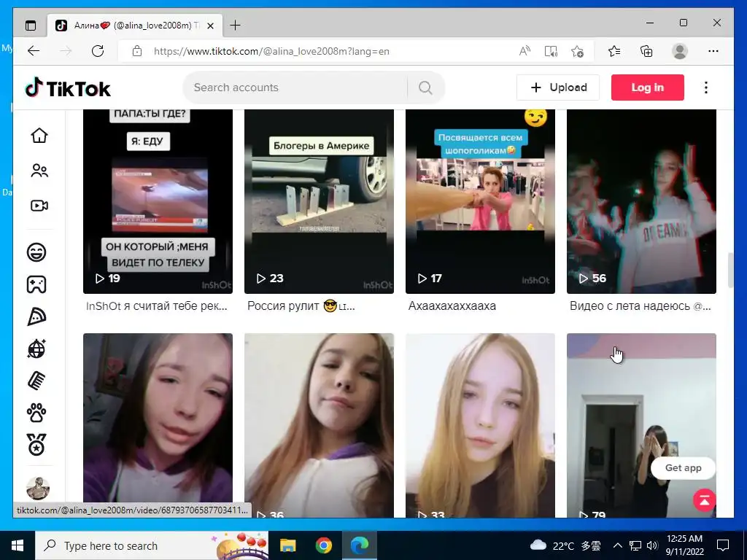Click caption 'Ахаахахаххааха'
This screenshot has width=747, height=560.
click(452, 306)
